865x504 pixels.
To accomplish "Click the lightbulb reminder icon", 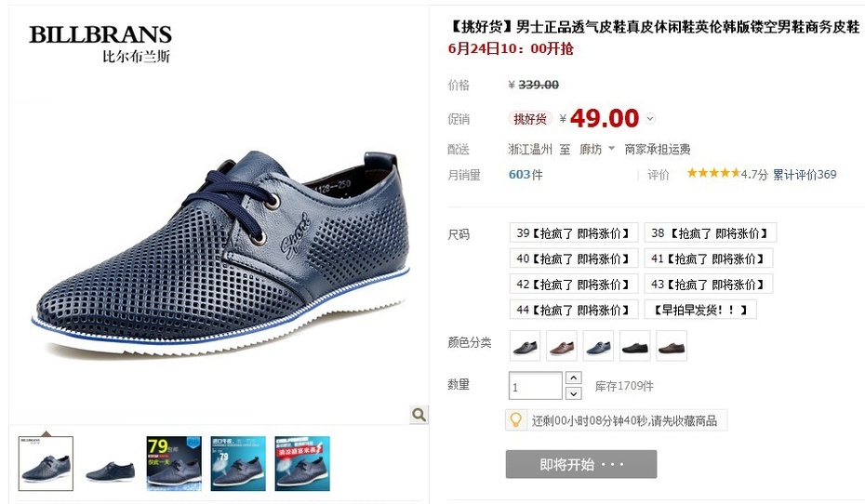I will click(516, 420).
